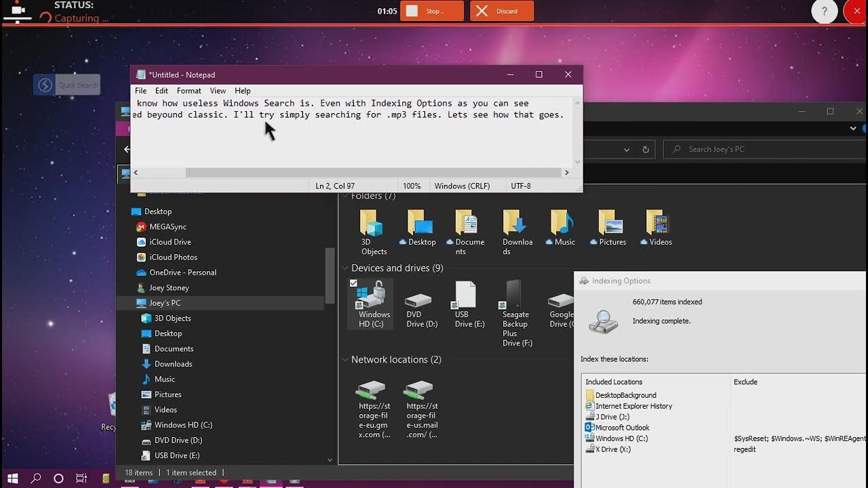The height and width of the screenshot is (488, 868).
Task: Select OneDrive - Personal in navigation pane
Action: click(x=176, y=272)
